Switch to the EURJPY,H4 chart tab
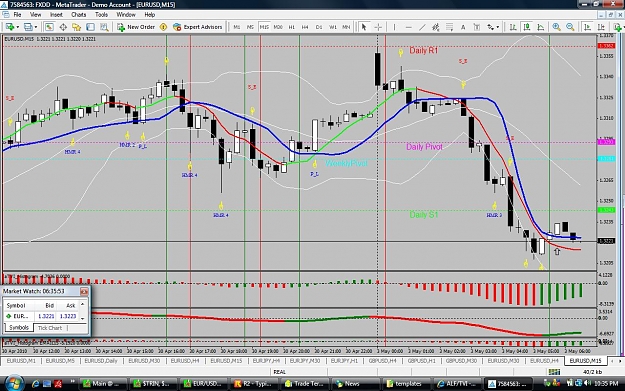Screen dimensions: 625x391 pyautogui.click(x=266, y=361)
